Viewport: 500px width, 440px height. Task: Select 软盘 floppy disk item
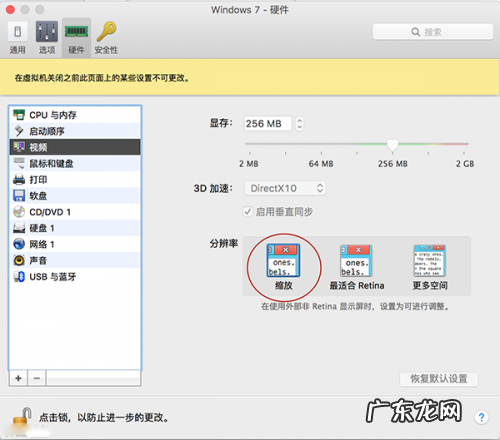(x=75, y=196)
